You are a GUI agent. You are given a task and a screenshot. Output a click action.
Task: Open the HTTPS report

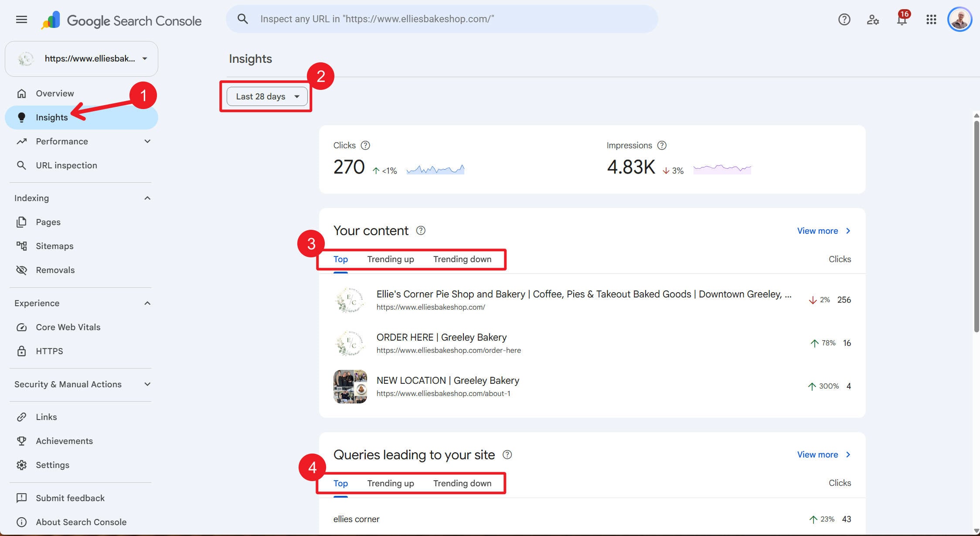[x=81, y=351]
